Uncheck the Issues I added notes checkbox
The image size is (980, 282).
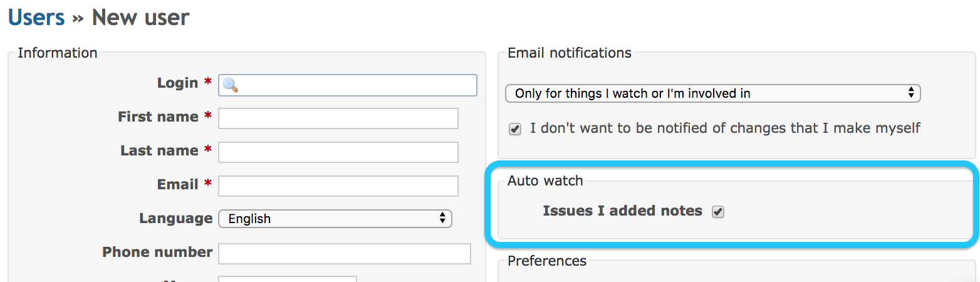tap(718, 212)
